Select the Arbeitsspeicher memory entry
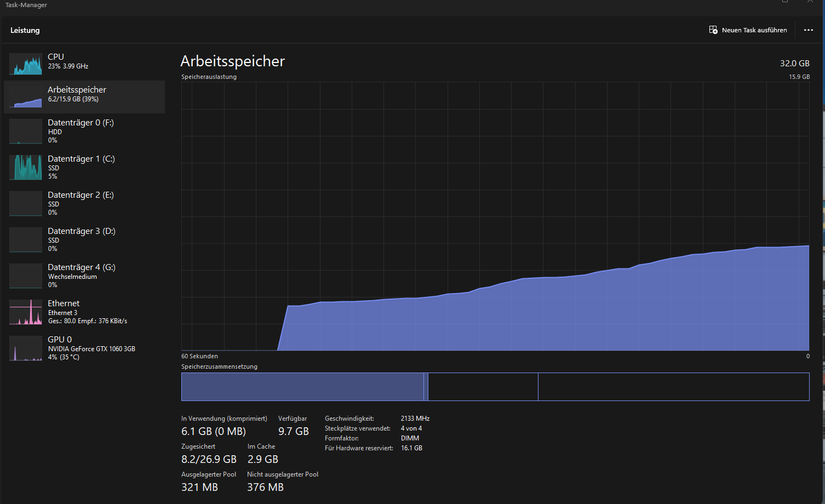 [84, 97]
